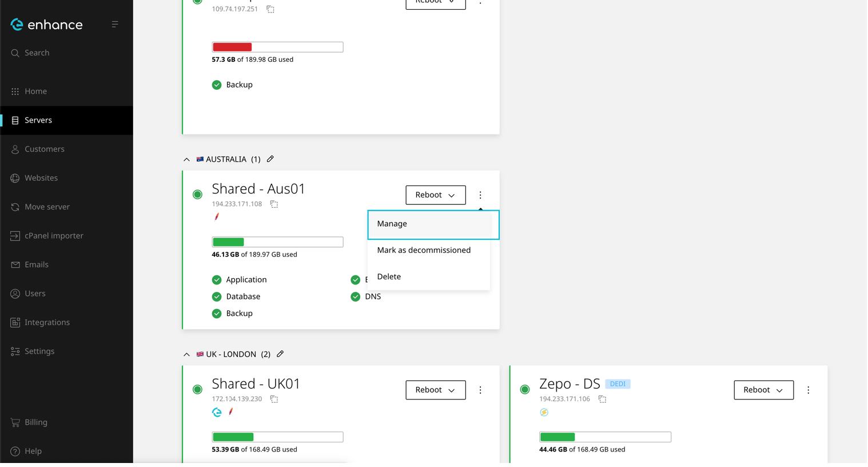Click the Shared - Aus01 disk usage bar

point(277,242)
